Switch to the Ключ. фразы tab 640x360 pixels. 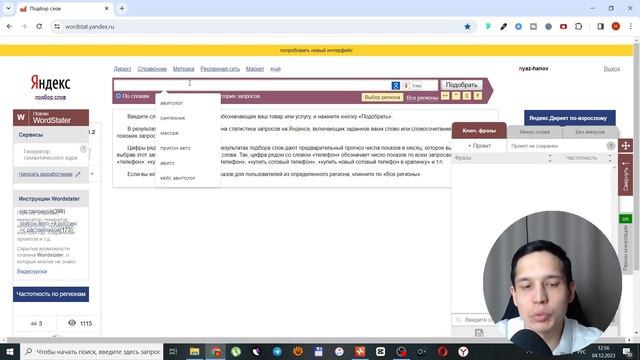[x=479, y=131]
